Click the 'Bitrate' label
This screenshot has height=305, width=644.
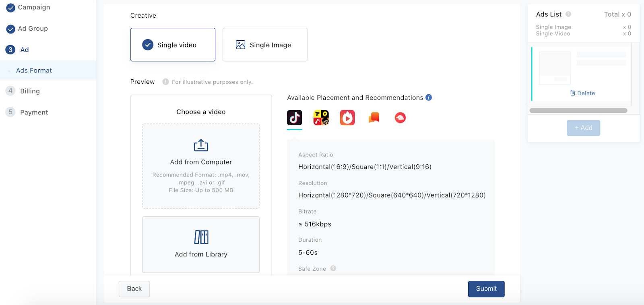[x=308, y=212]
